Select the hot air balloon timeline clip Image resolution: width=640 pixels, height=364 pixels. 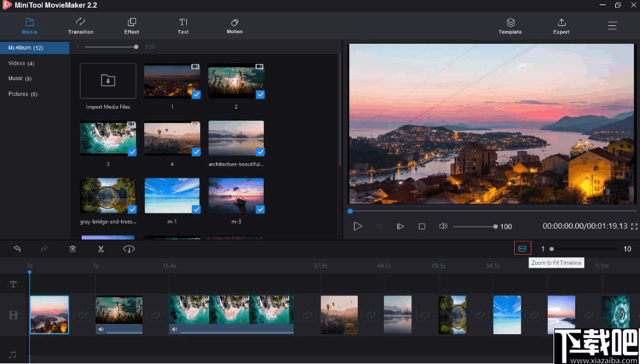point(339,314)
